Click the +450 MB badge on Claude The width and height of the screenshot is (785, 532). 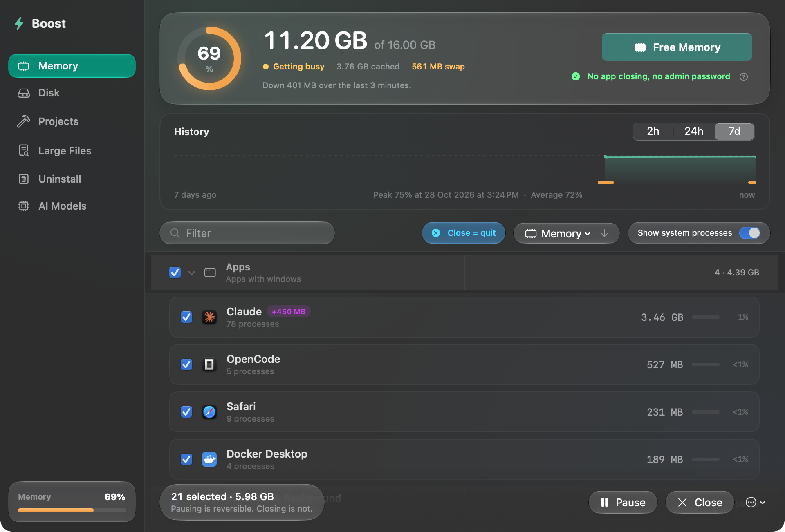tap(289, 311)
